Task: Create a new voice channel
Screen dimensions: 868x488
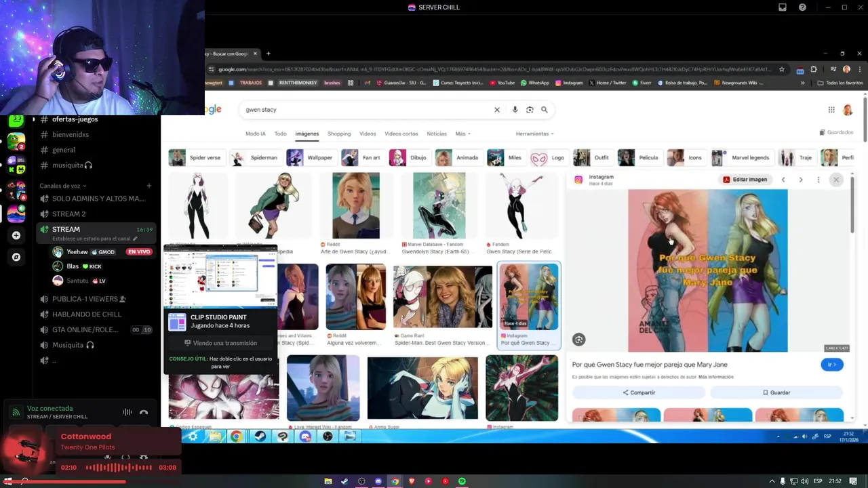Action: (149, 186)
